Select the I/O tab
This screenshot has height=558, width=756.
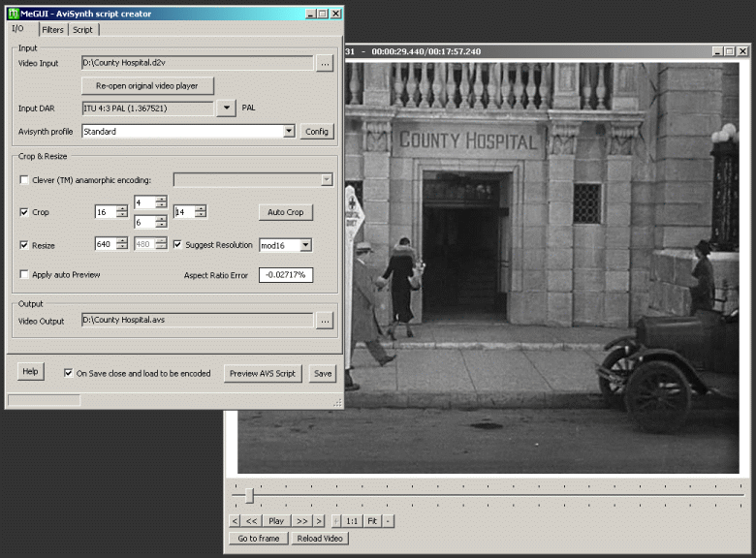tap(19, 28)
